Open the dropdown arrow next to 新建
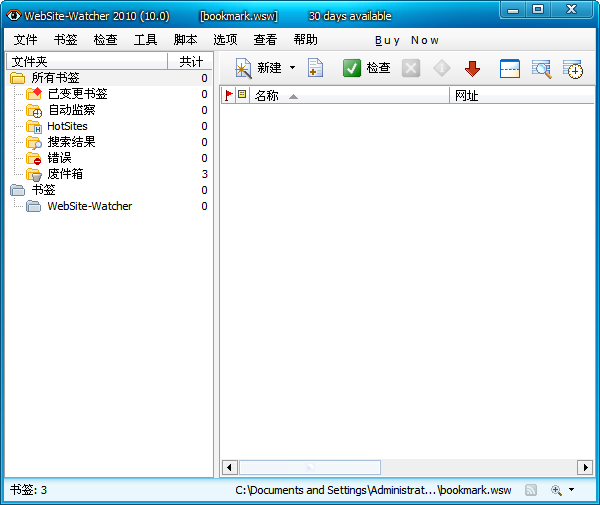Screen dimensions: 600x505 pyautogui.click(x=292, y=68)
